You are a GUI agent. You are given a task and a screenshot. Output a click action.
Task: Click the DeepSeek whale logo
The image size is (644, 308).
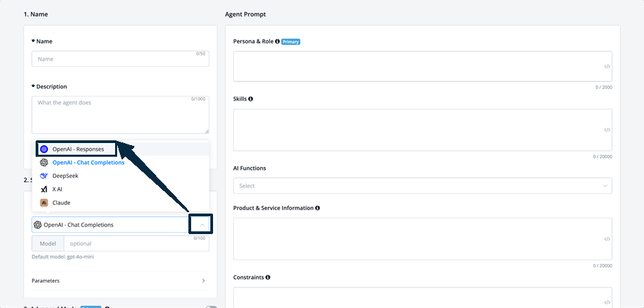44,176
